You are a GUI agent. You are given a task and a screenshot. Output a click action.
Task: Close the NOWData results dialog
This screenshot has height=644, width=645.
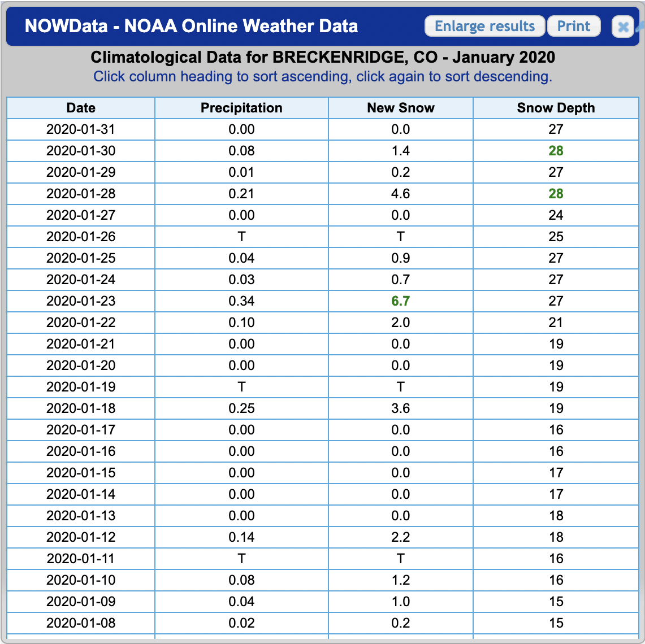[623, 27]
